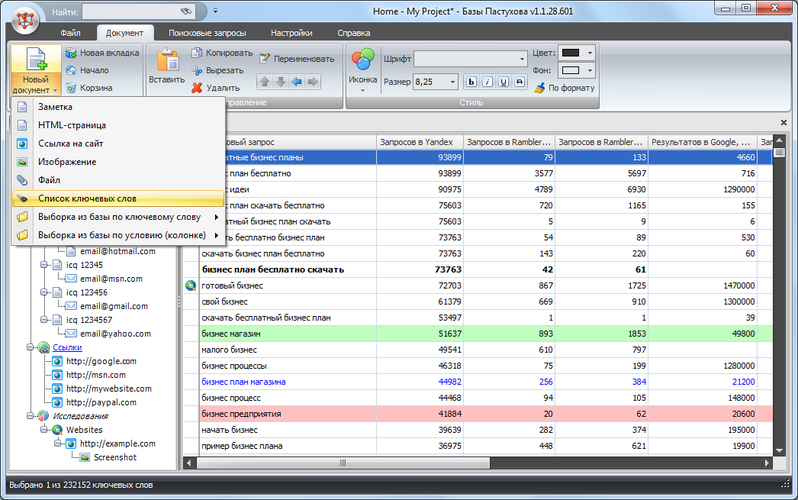Toggle italic font style

coord(488,81)
